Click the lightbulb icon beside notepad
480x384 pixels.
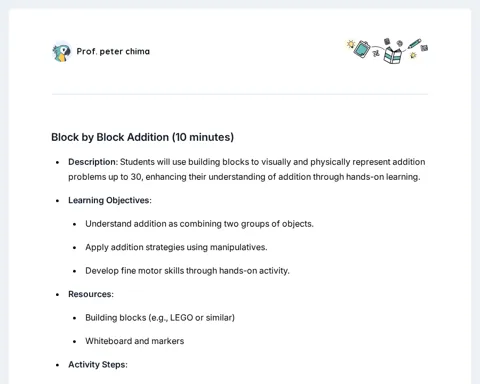pyautogui.click(x=350, y=44)
